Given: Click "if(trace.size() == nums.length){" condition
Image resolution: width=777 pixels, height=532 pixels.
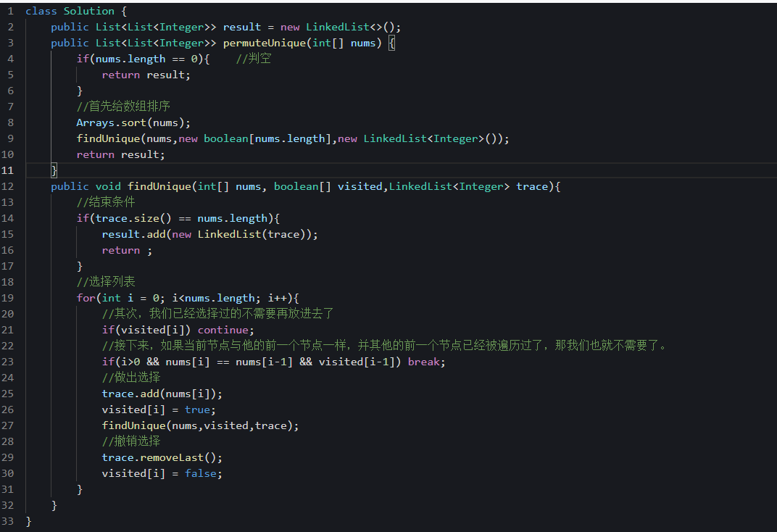Looking at the screenshot, I should [x=178, y=218].
